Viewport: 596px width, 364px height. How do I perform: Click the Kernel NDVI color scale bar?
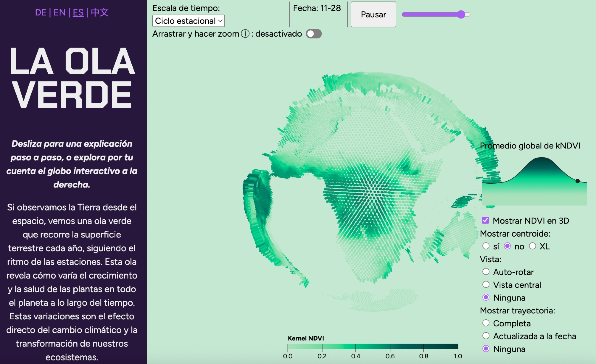[372, 346]
